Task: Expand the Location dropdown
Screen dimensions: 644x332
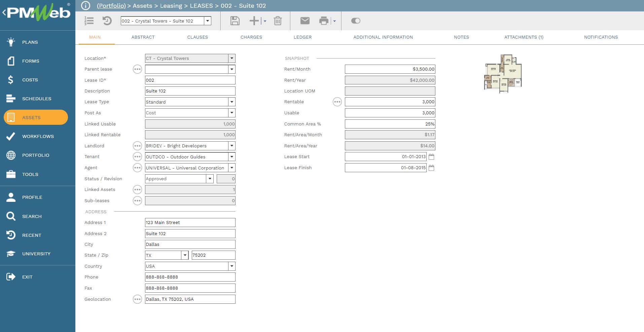Action: tap(231, 58)
